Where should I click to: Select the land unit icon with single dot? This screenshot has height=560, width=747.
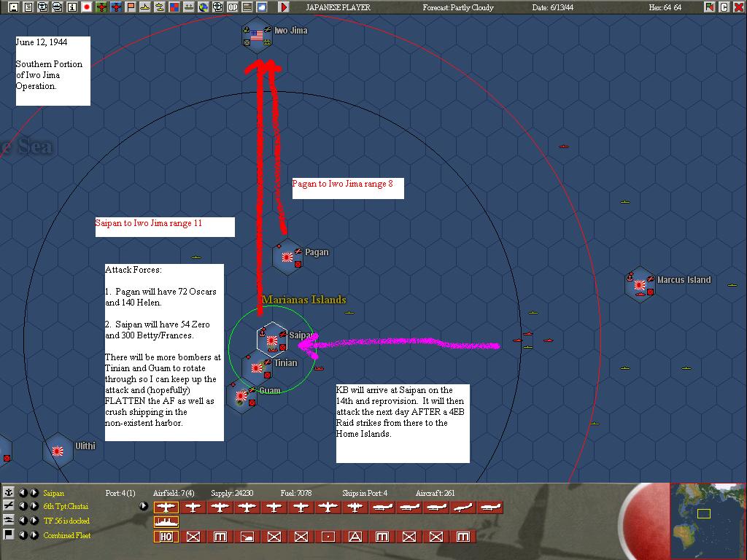[x=328, y=537]
